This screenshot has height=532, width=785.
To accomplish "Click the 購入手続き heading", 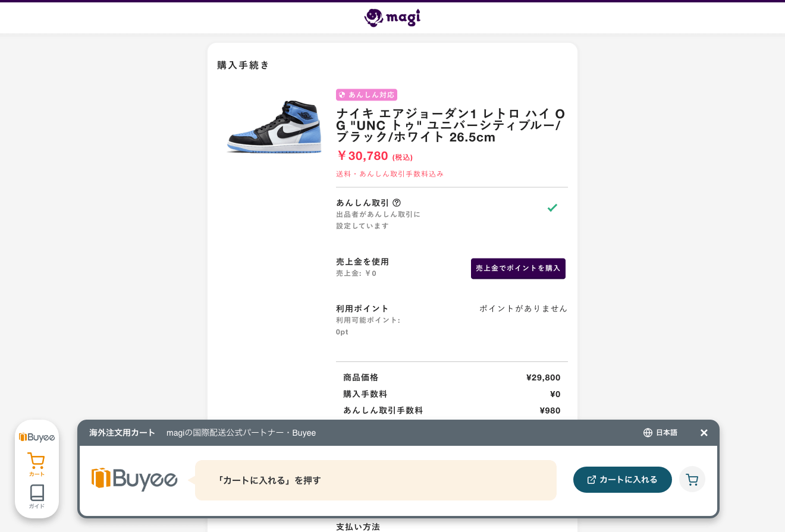I will coord(243,65).
